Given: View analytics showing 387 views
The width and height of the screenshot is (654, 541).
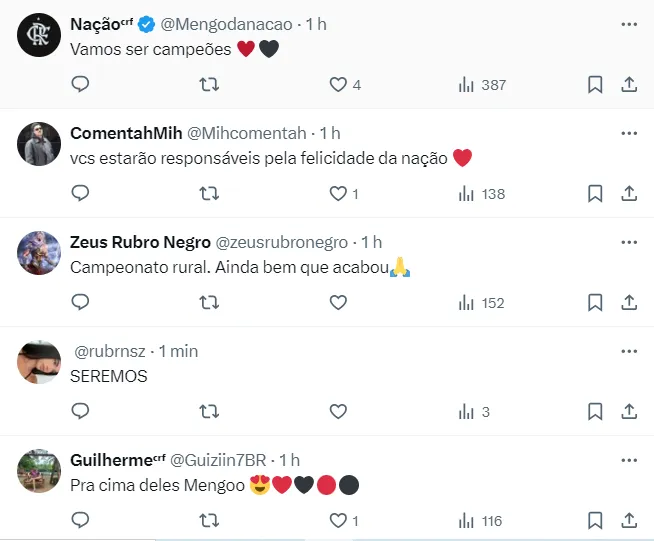Looking at the screenshot, I should tap(482, 85).
